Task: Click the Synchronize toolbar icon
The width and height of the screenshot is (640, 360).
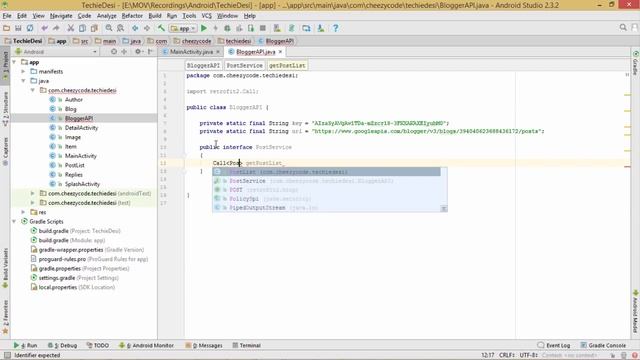Action: click(x=30, y=28)
